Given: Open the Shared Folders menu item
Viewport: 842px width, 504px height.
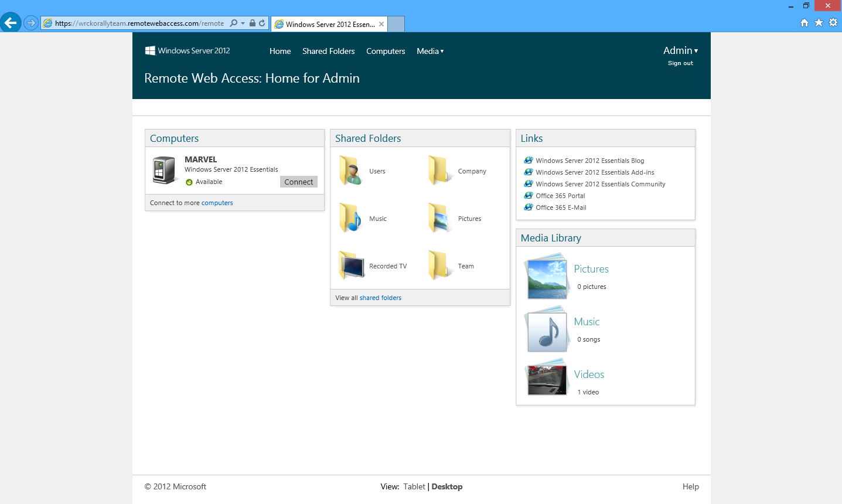Looking at the screenshot, I should [x=329, y=51].
